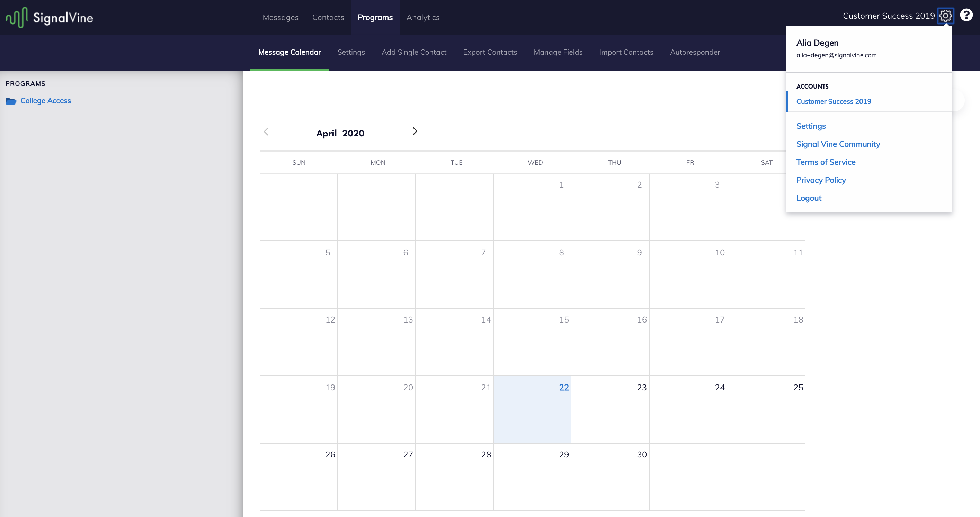Select College Access program
980x517 pixels.
[46, 101]
